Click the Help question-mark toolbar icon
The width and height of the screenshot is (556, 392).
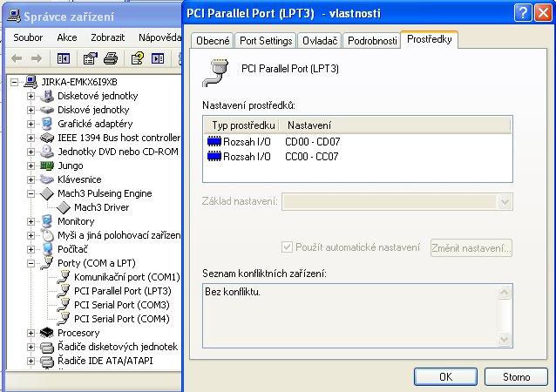click(x=138, y=59)
